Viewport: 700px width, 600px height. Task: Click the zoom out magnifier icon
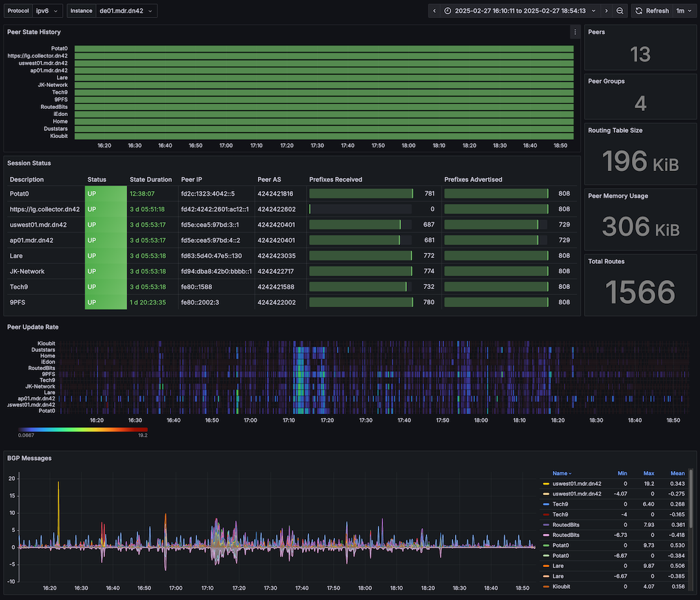click(620, 11)
